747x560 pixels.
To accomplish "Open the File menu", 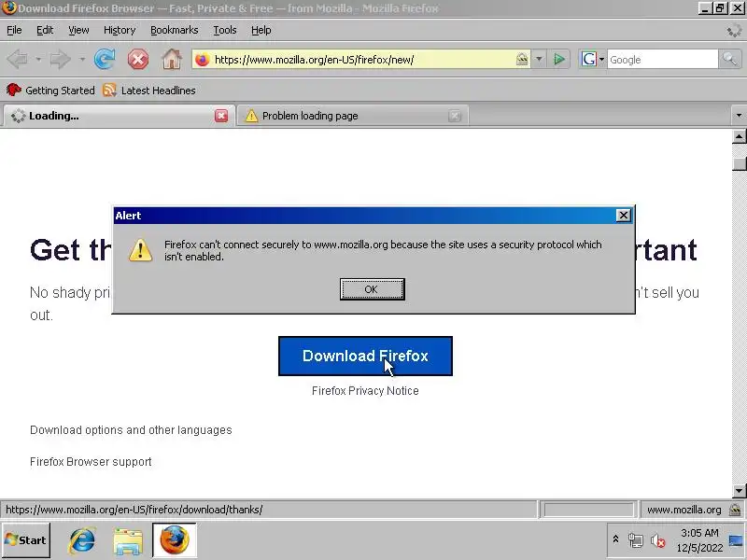I will coord(14,30).
